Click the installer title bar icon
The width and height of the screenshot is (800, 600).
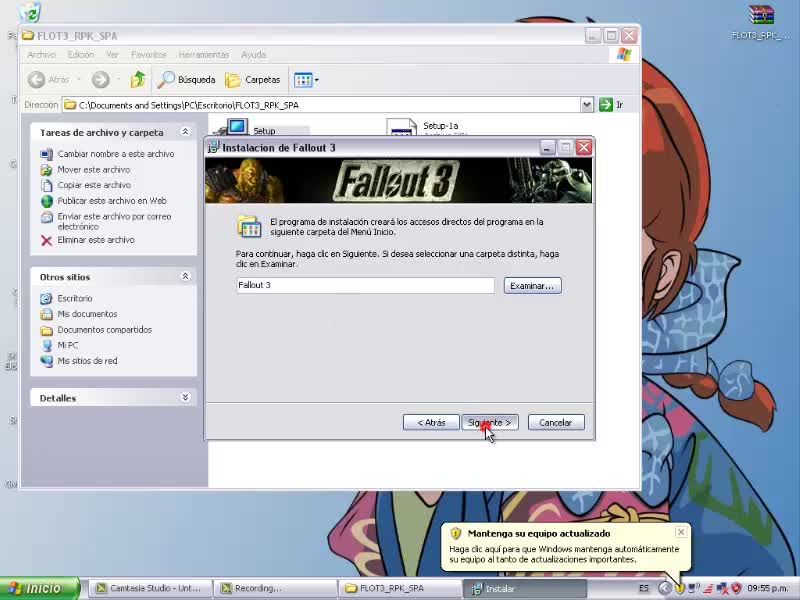(214, 147)
